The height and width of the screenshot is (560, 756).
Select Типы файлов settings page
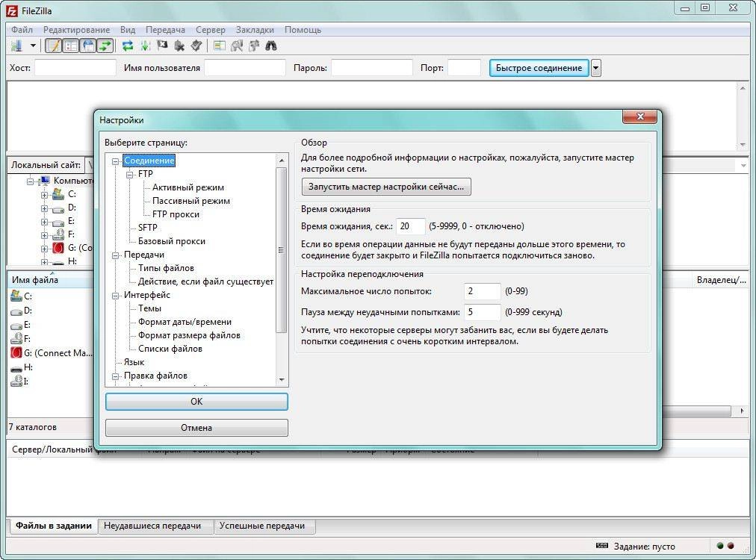click(166, 268)
